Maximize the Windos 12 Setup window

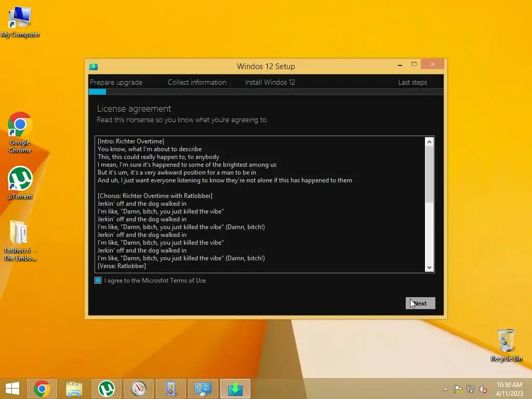click(414, 64)
